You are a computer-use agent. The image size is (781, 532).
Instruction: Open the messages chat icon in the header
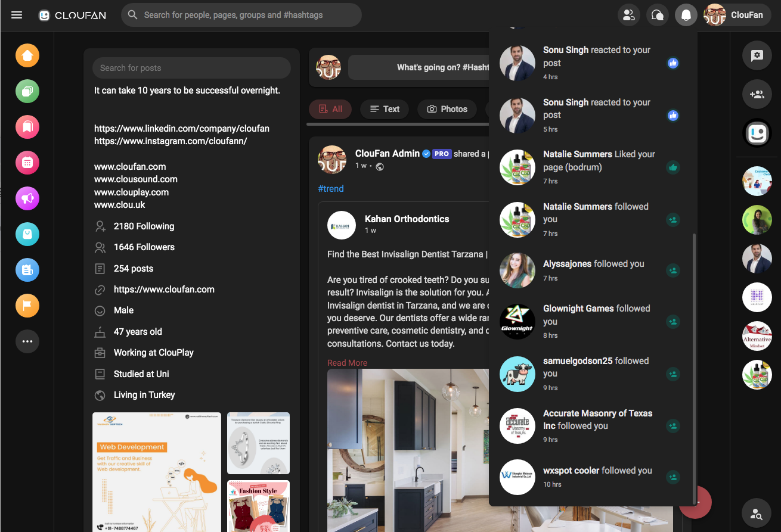[658, 15]
